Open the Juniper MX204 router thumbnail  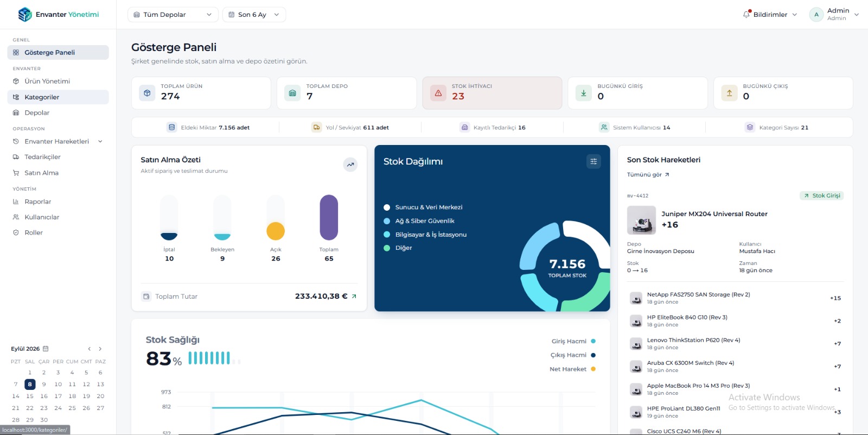pos(641,220)
